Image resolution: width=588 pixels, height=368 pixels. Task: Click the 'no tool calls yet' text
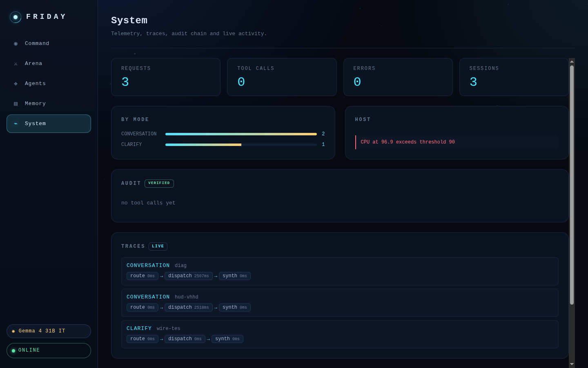(x=148, y=203)
